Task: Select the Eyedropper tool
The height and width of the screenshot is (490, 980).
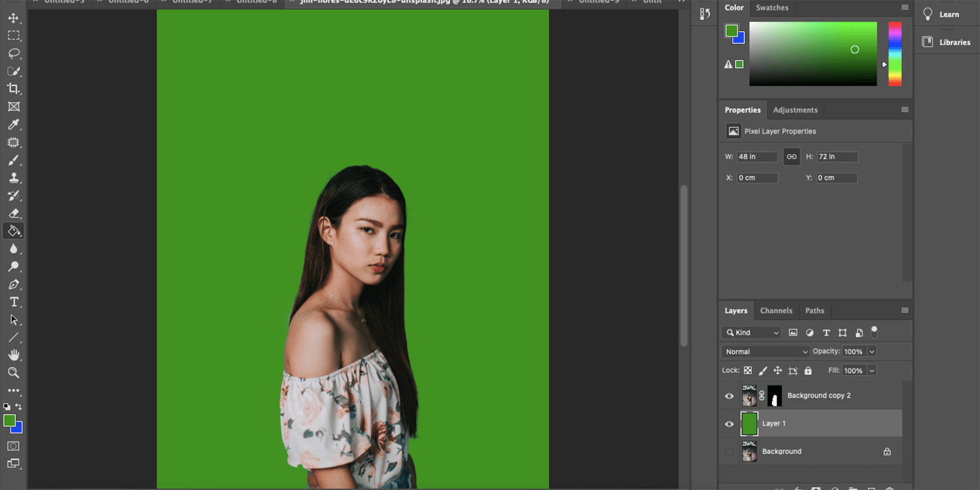Action: (x=13, y=124)
